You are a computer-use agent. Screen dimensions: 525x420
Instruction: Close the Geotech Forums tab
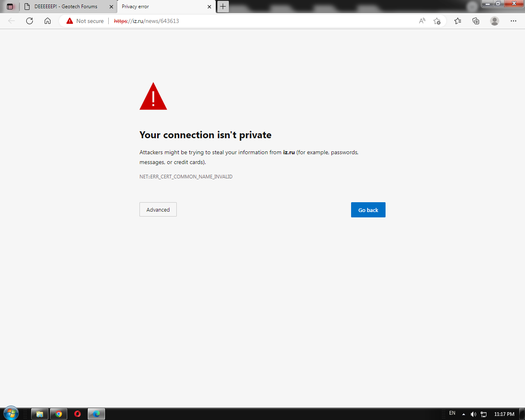[x=111, y=7]
